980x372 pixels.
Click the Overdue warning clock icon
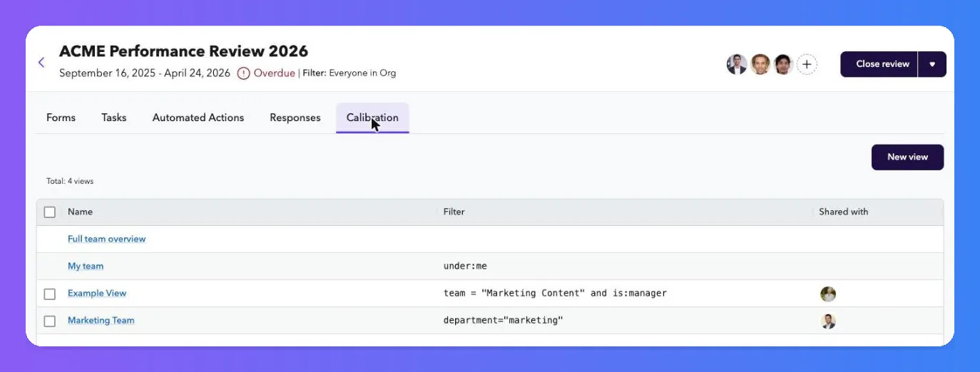click(x=244, y=73)
